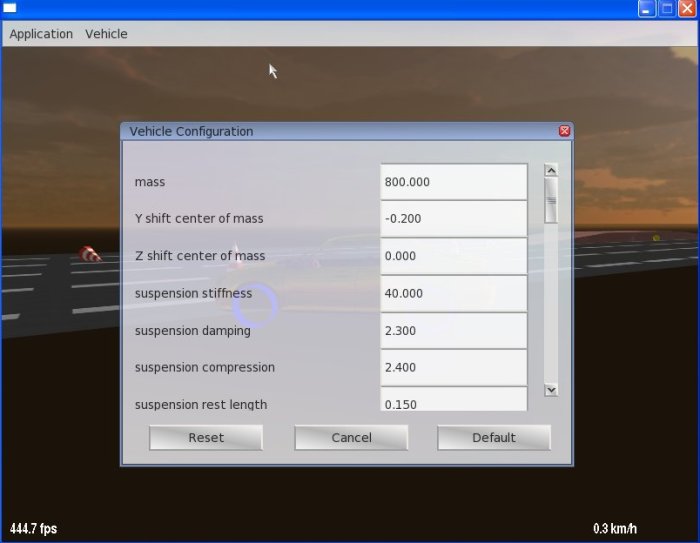Click the Y shift center of mass label
700x543 pixels.
tap(199, 219)
